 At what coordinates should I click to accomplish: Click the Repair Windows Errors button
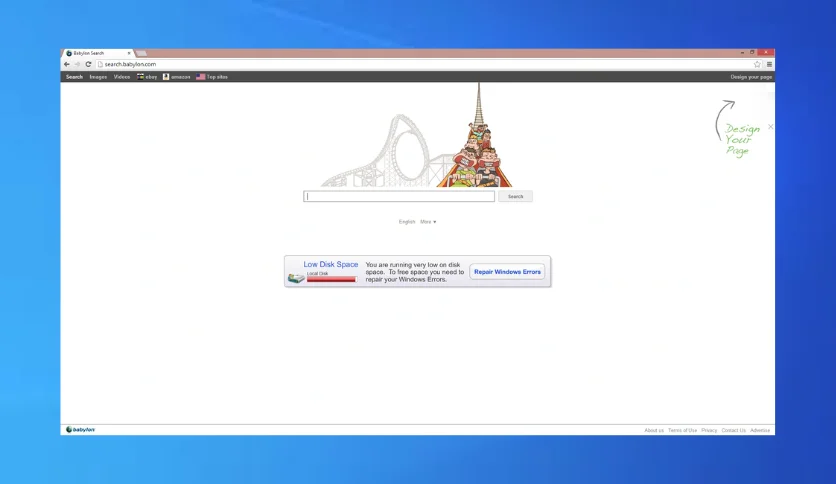pos(507,272)
